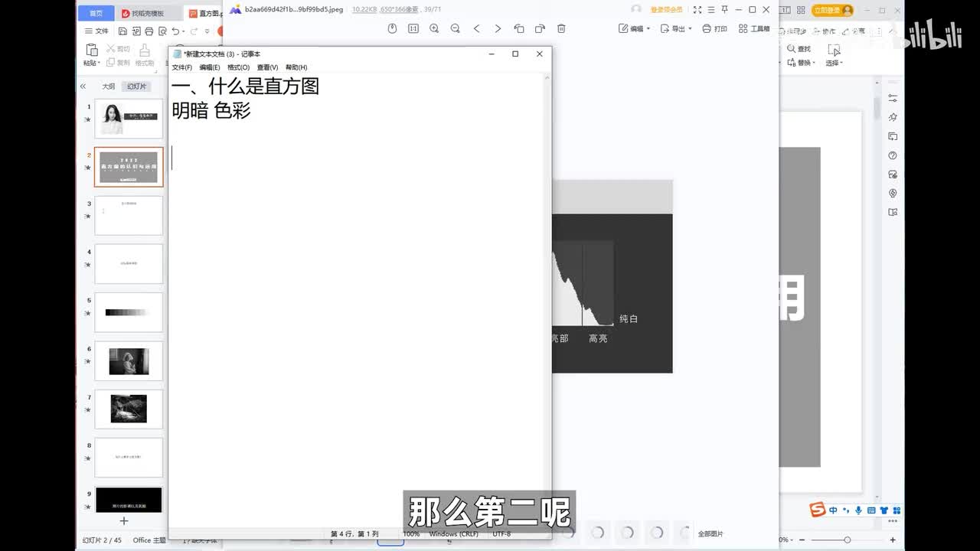Click WPS print preview icon
Image resolution: width=980 pixels, height=551 pixels.
tap(162, 31)
